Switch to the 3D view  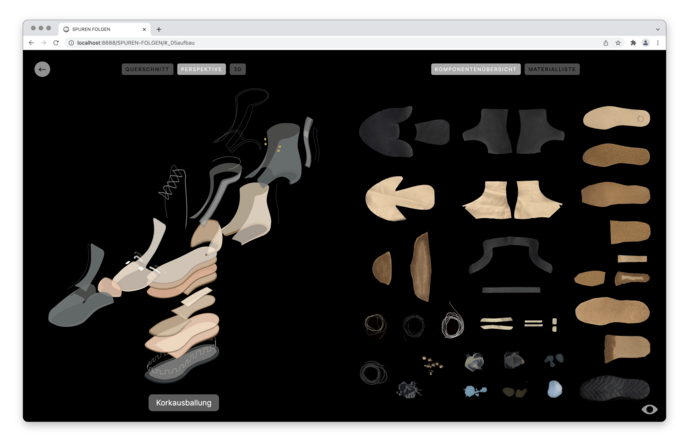tap(237, 69)
